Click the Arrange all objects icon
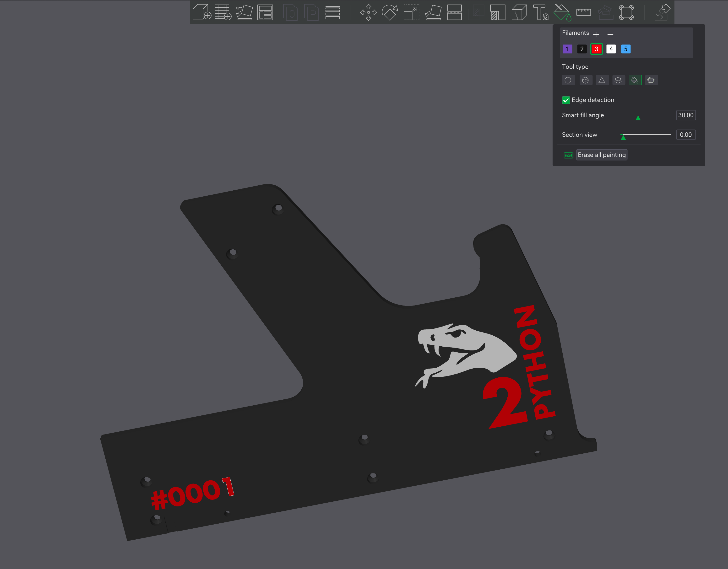The image size is (728, 569). click(265, 12)
